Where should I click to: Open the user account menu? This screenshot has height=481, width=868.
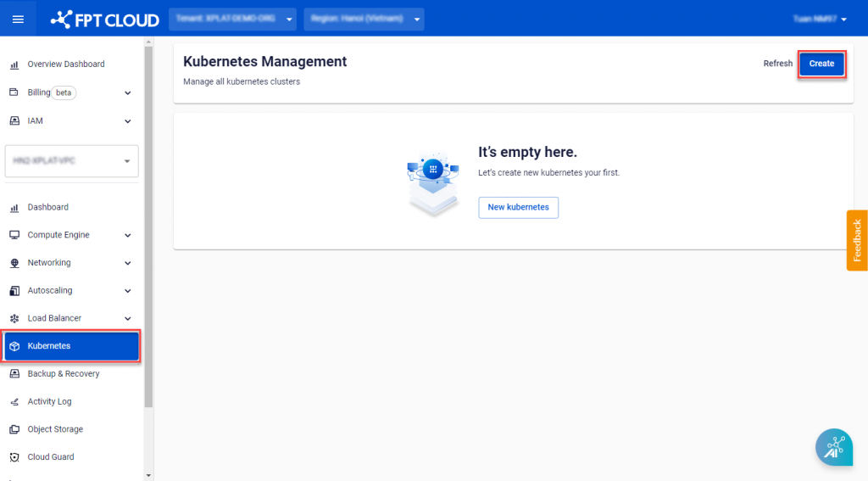click(x=820, y=19)
